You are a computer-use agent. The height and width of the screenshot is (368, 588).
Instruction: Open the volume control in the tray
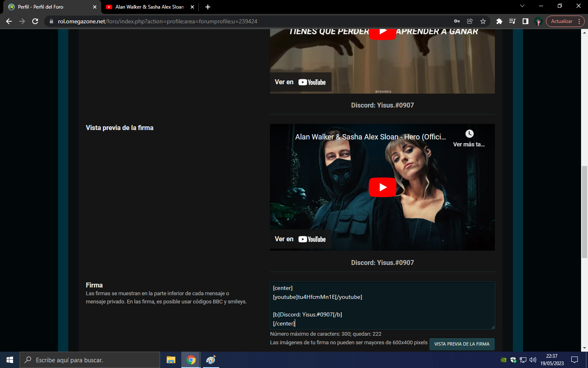pyautogui.click(x=533, y=360)
